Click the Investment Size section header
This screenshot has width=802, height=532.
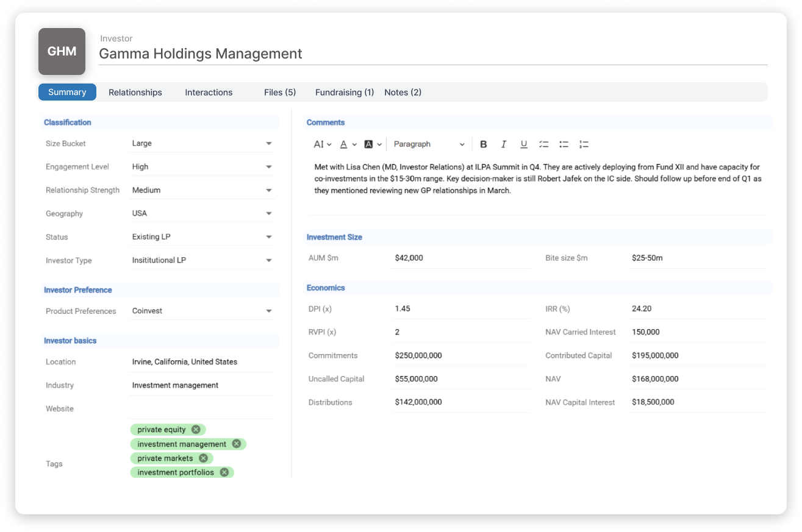pos(538,237)
